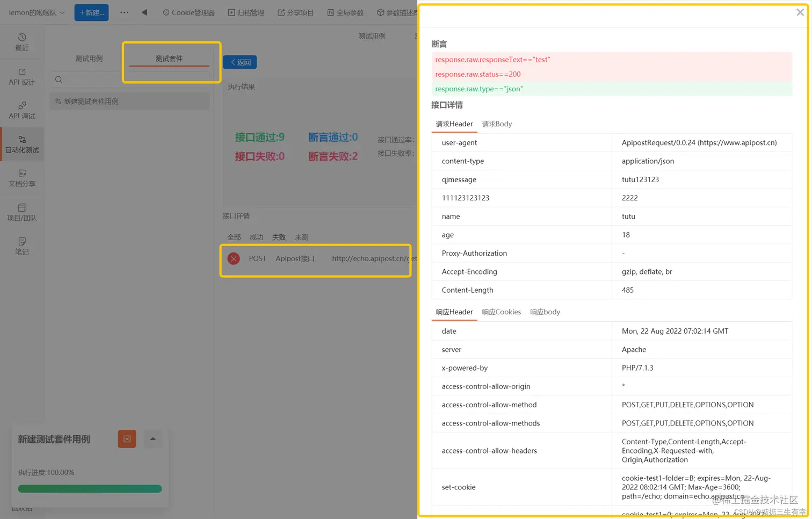Open 全局参数 settings
Image resolution: width=812 pixels, height=519 pixels.
[345, 12]
